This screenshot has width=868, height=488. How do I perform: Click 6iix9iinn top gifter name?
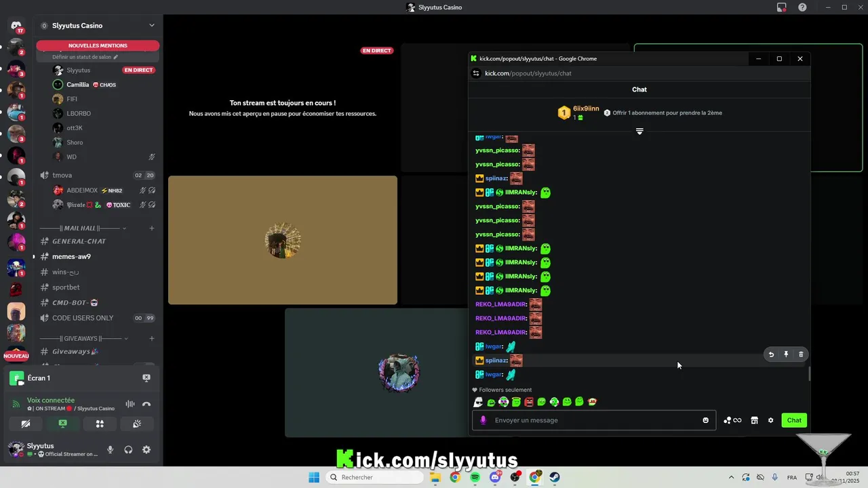[x=586, y=108]
